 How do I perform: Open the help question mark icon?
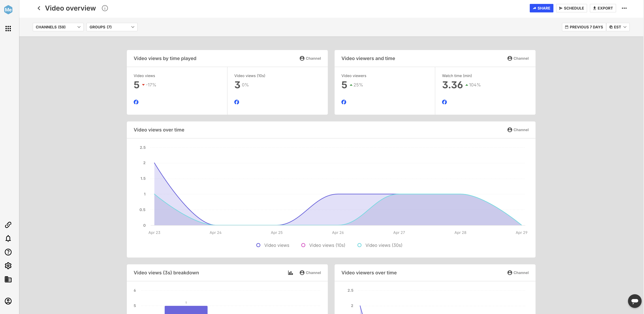[8, 252]
